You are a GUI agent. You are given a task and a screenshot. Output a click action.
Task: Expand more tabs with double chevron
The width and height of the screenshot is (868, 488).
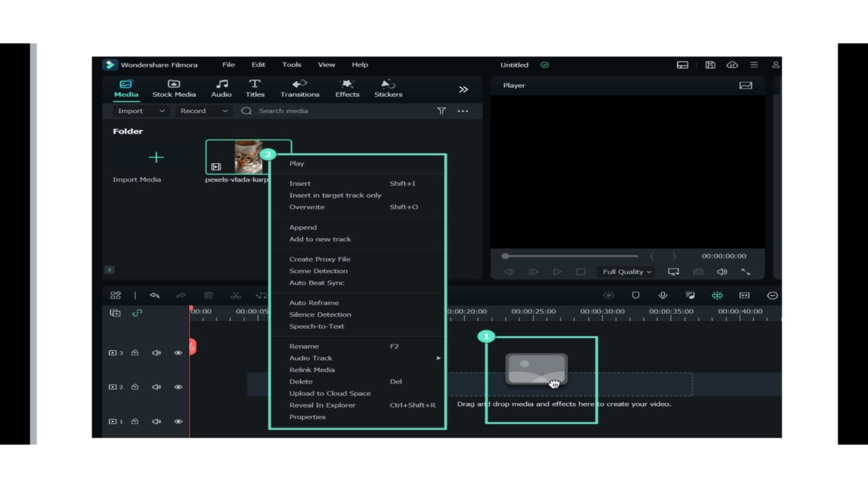click(x=463, y=89)
